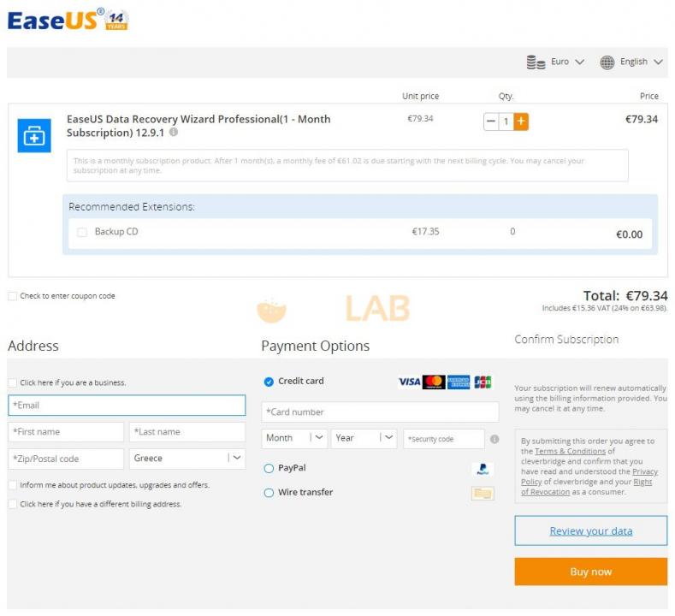Click the Visa card logo

[410, 382]
